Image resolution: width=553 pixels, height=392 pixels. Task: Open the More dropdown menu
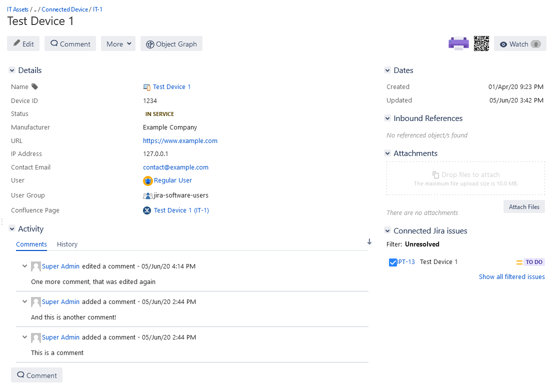coord(118,44)
